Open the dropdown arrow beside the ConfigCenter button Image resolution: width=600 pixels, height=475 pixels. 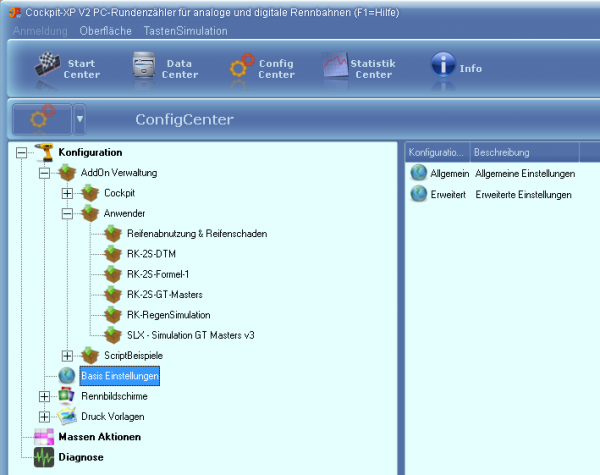[80, 119]
